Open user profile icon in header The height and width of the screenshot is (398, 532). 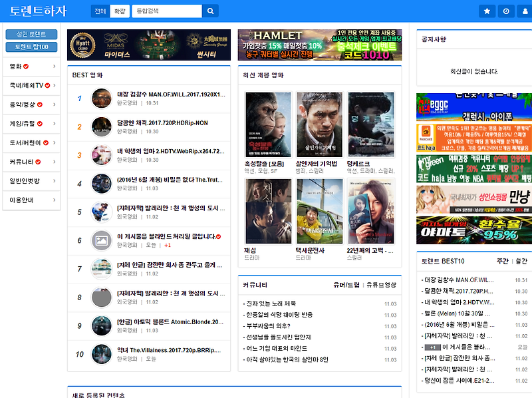pos(525,11)
